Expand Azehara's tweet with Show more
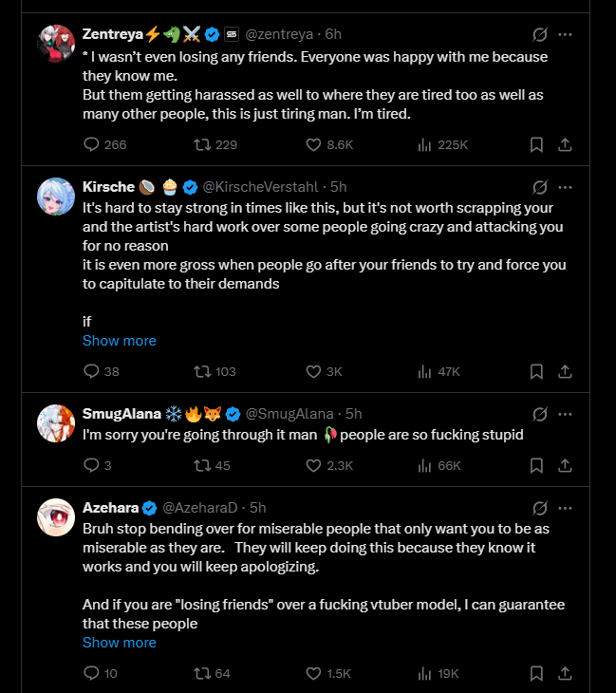616x693 pixels. click(x=120, y=643)
